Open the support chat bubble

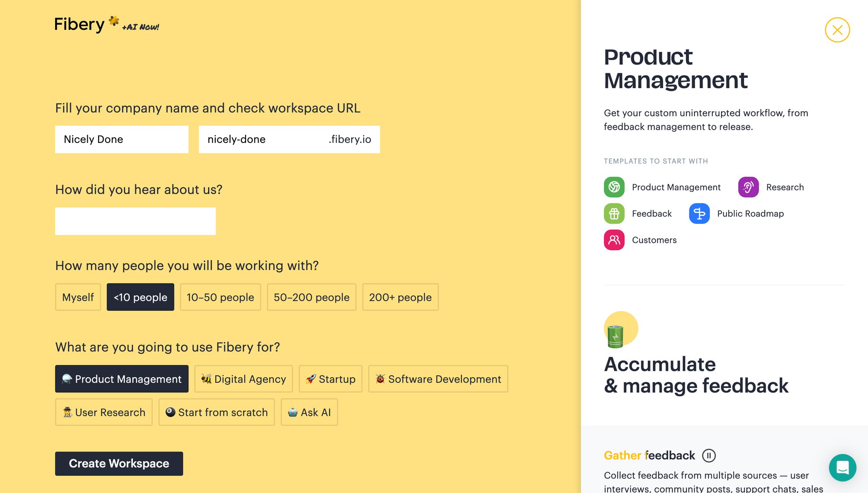click(x=844, y=469)
